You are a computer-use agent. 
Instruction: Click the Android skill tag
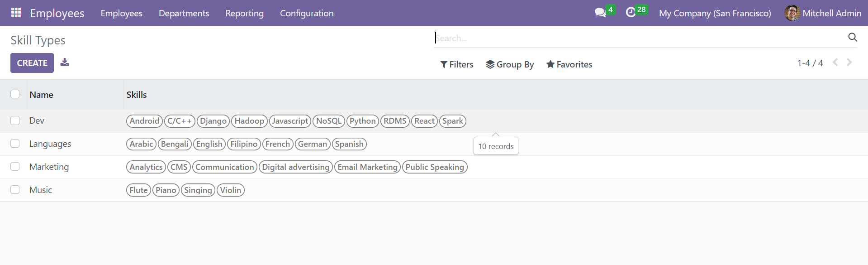[144, 121]
